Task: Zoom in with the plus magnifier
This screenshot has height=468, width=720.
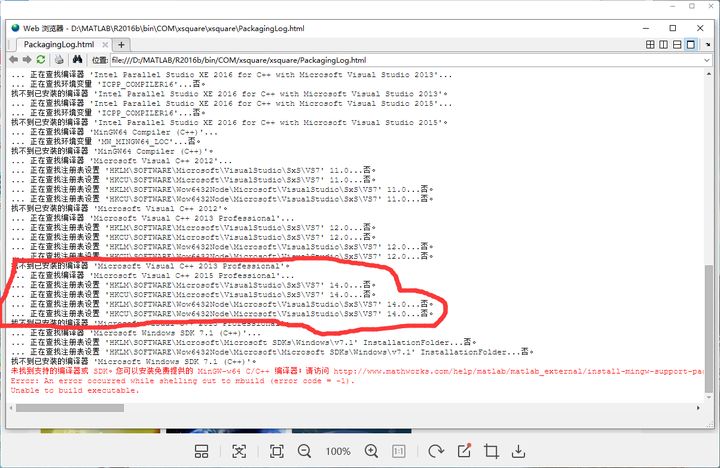Action: (x=371, y=451)
